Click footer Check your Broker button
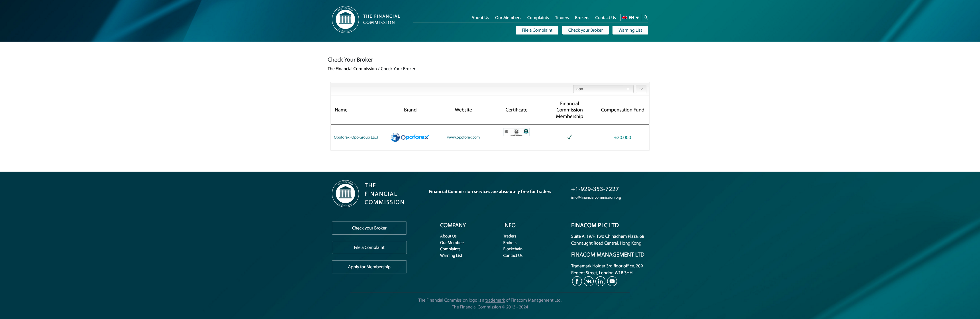Screen dimensions: 980x319 369,228
